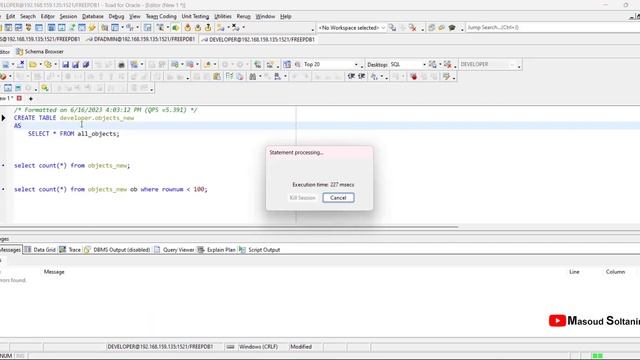Open the Help menu
Viewport: 640px width, 360px height.
(285, 16)
